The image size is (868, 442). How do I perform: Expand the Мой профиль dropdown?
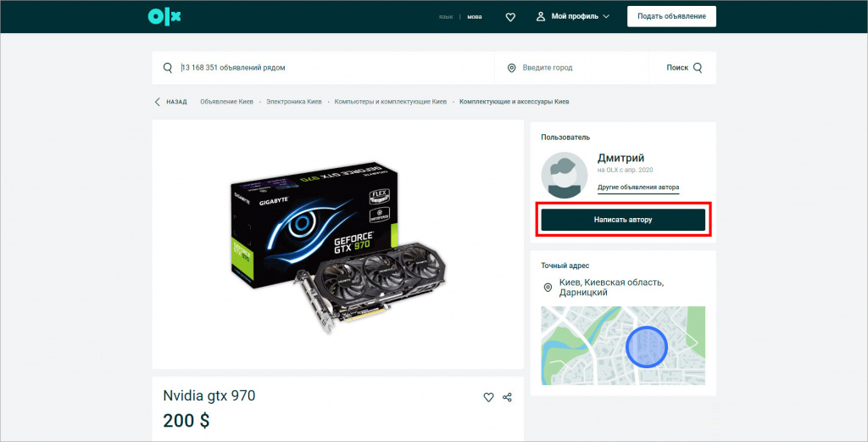[580, 17]
